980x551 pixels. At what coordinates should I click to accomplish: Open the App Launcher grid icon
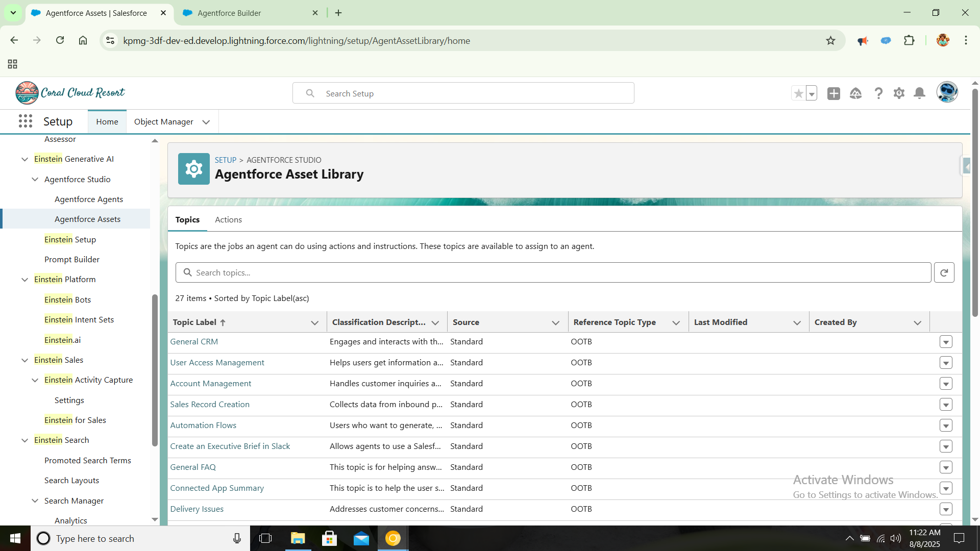click(x=25, y=121)
